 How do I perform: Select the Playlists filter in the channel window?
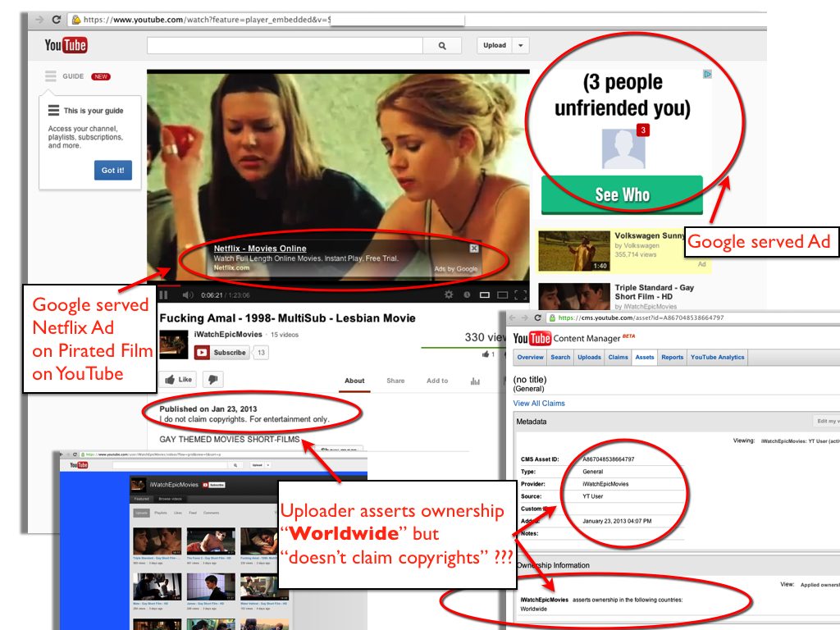coord(161,513)
